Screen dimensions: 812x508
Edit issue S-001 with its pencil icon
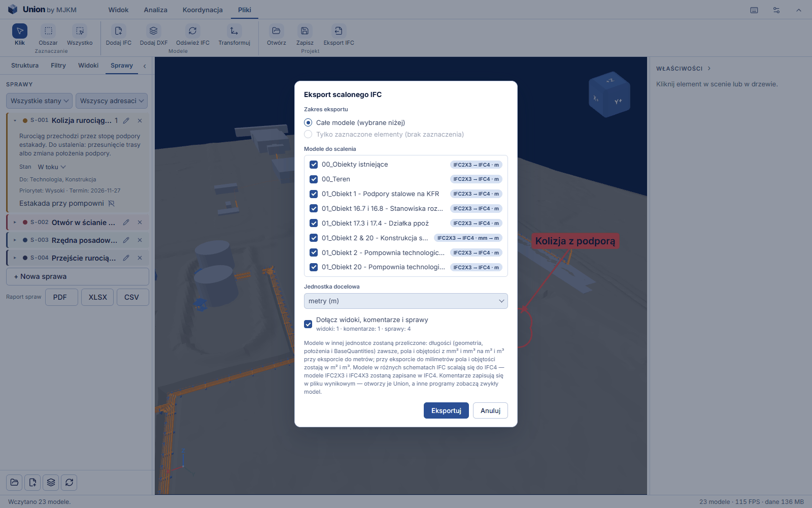126,121
